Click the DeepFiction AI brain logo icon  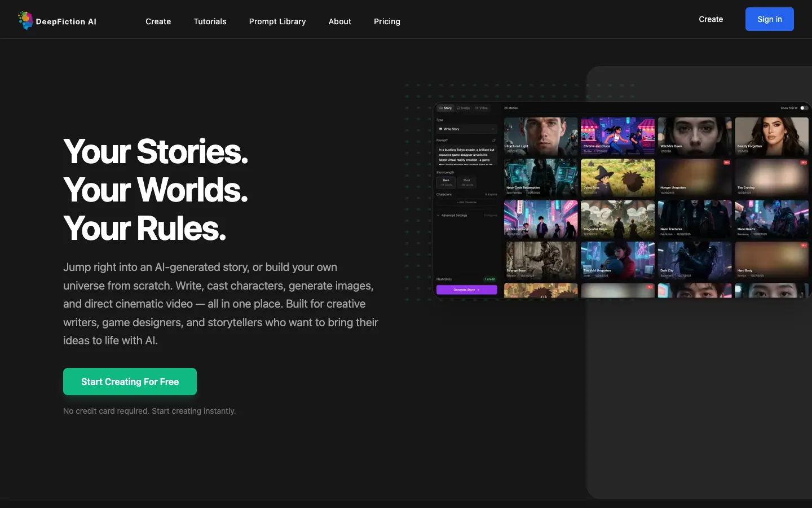click(x=25, y=20)
